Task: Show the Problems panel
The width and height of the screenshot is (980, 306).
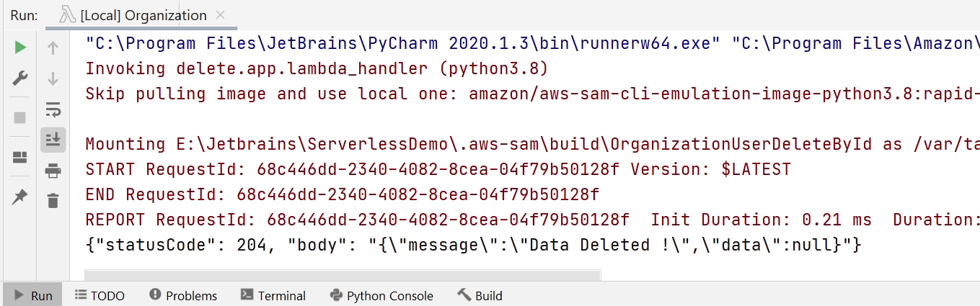Action: click(x=183, y=295)
